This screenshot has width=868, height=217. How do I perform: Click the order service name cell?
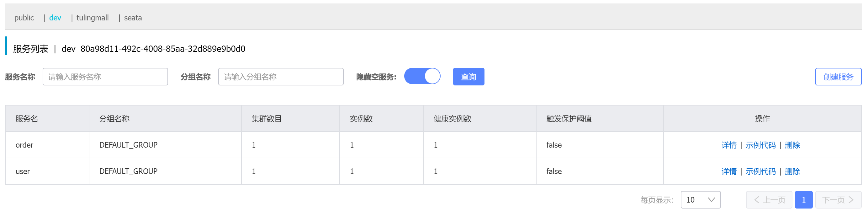[x=24, y=145]
